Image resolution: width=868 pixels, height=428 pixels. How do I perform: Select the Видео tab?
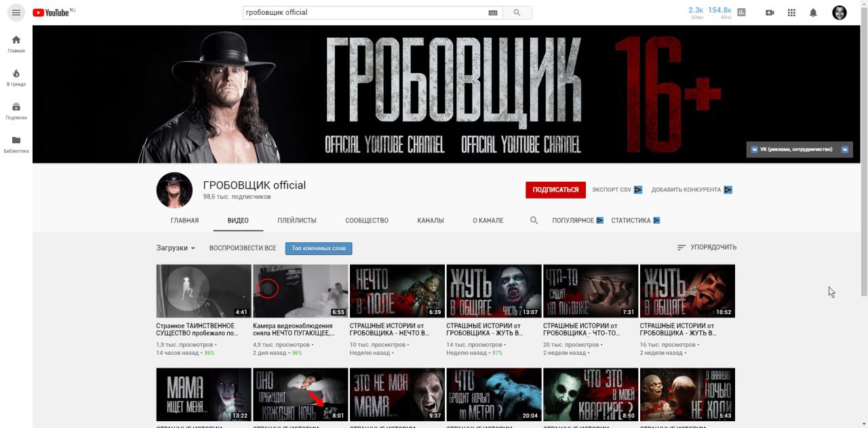click(x=238, y=220)
